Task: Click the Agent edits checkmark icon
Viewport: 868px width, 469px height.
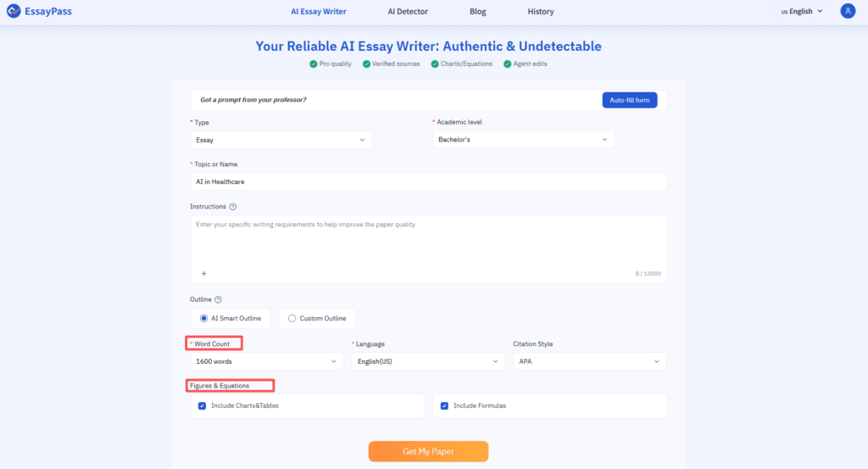Action: click(x=507, y=64)
